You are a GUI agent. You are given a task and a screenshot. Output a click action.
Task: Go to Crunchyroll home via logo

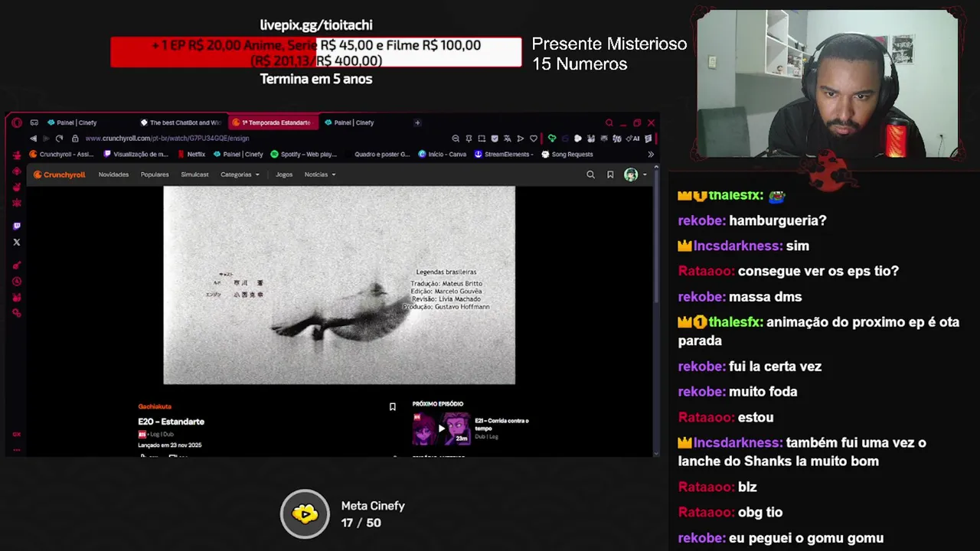click(59, 174)
